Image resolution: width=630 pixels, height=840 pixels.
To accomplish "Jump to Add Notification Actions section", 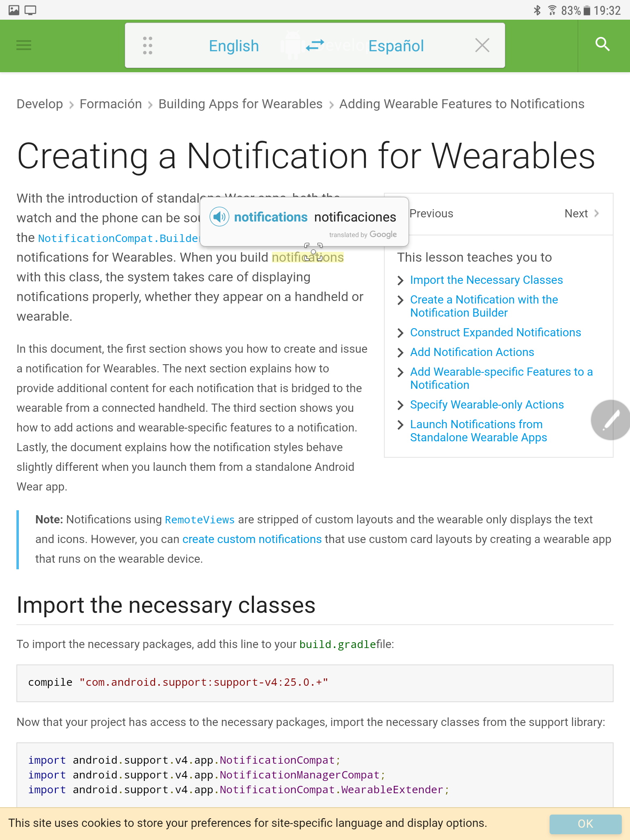I will point(472,352).
